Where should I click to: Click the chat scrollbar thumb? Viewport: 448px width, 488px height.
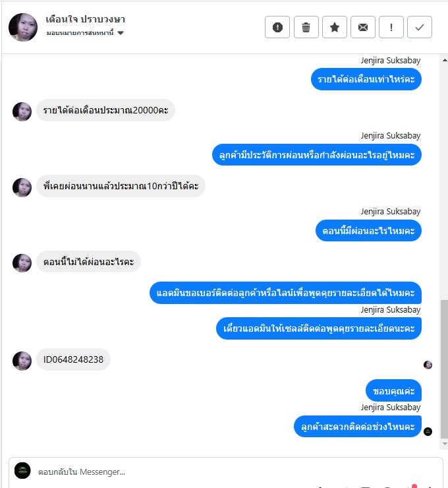point(444,369)
